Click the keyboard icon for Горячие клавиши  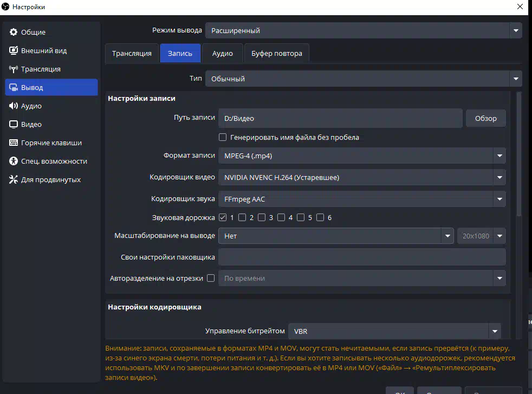tap(13, 143)
